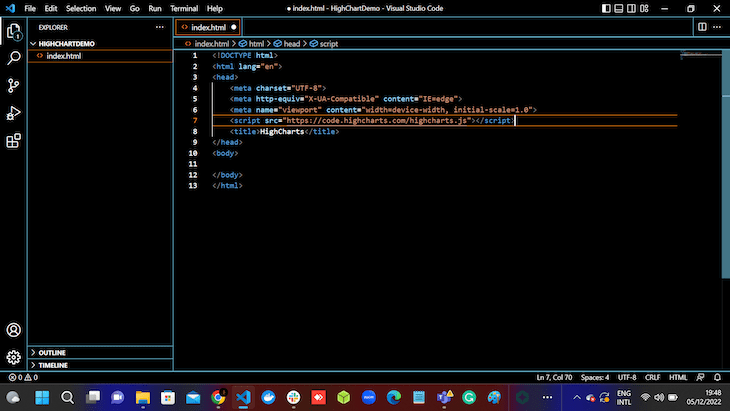Open Google Chrome from the taskbar
The width and height of the screenshot is (730, 411).
pyautogui.click(x=218, y=397)
